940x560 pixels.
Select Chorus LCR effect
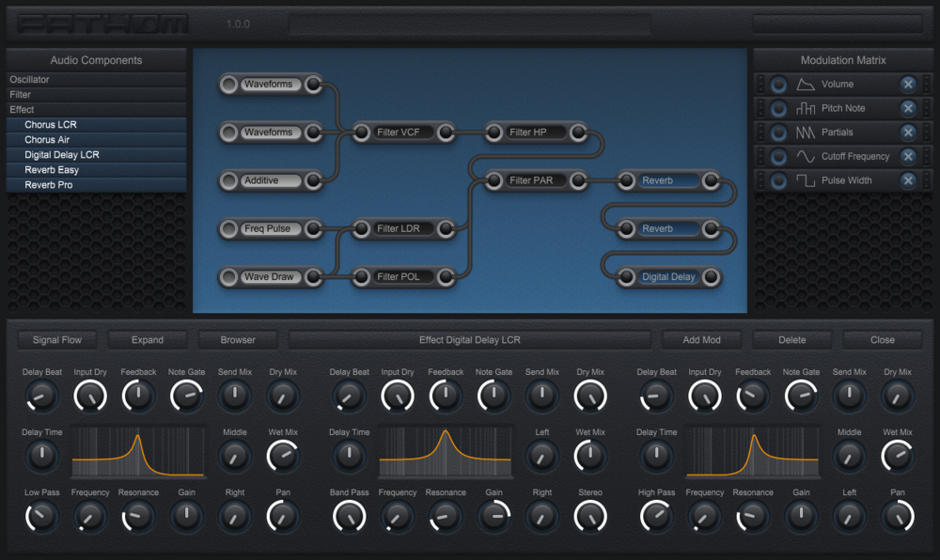point(96,125)
